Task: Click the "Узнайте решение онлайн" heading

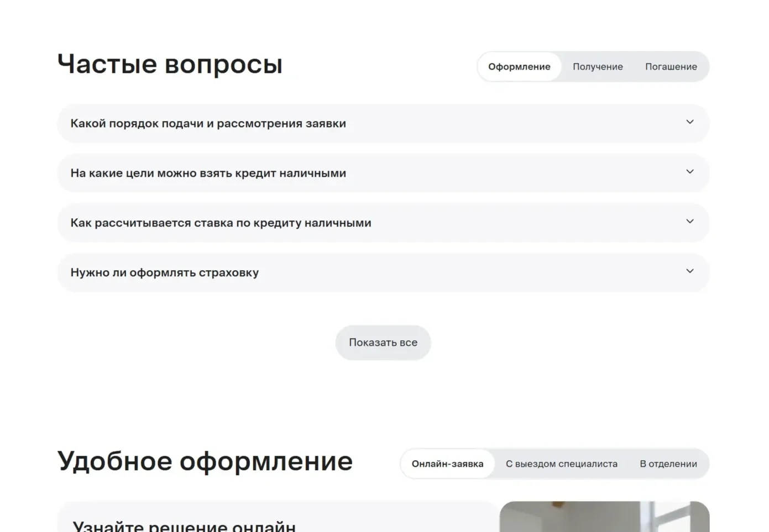Action: 184,525
